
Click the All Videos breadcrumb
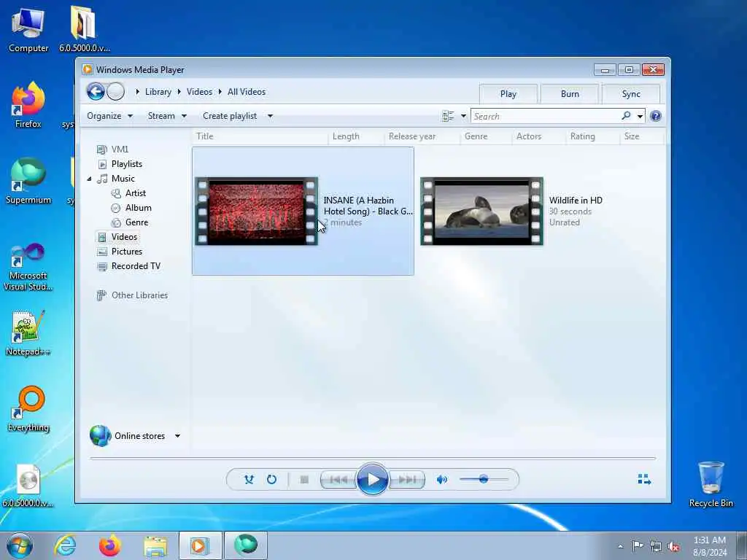coord(247,91)
